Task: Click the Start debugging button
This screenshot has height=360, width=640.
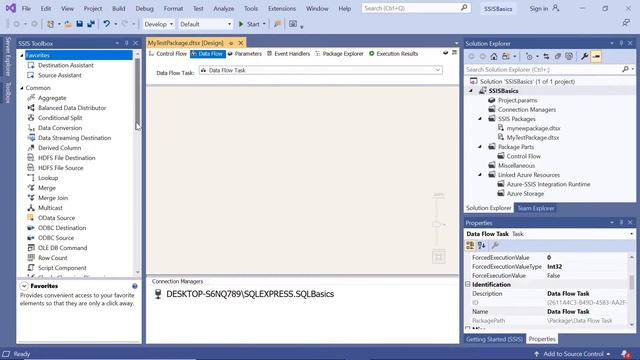Action: [249, 24]
